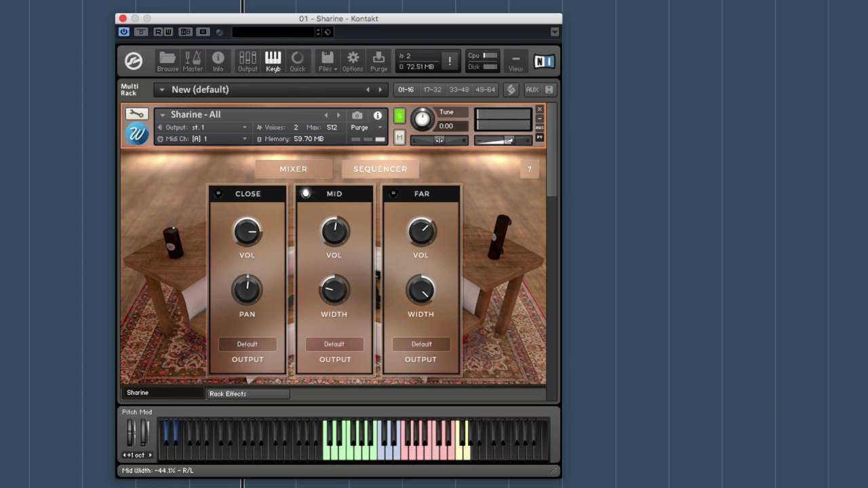This screenshot has width=868, height=488.
Task: Disable the MID mic power toggle
Action: click(306, 194)
